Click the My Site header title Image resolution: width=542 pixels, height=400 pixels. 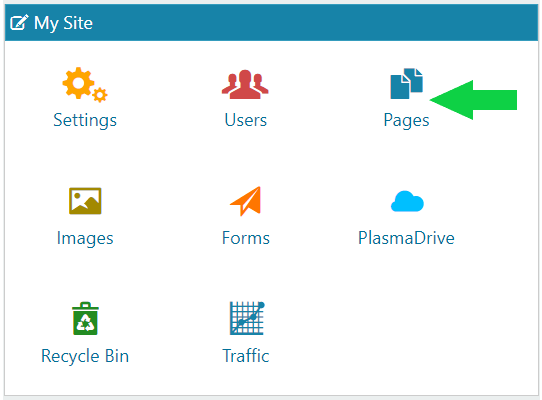(x=63, y=24)
